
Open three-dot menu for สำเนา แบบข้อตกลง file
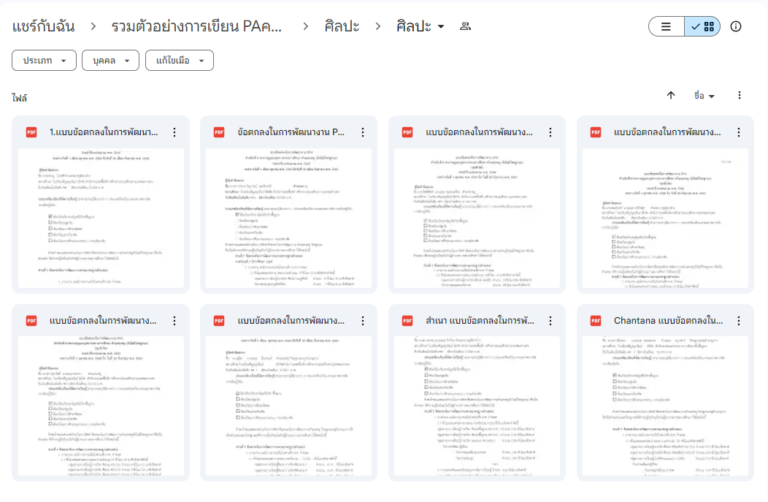click(x=551, y=321)
